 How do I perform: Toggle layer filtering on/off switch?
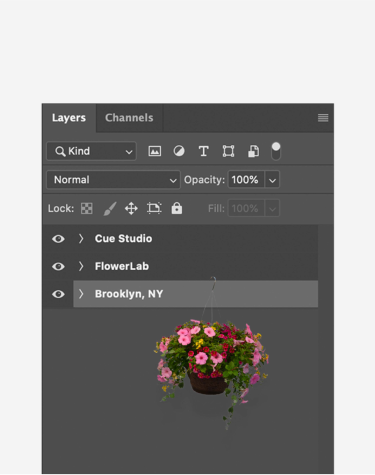pyautogui.click(x=276, y=151)
